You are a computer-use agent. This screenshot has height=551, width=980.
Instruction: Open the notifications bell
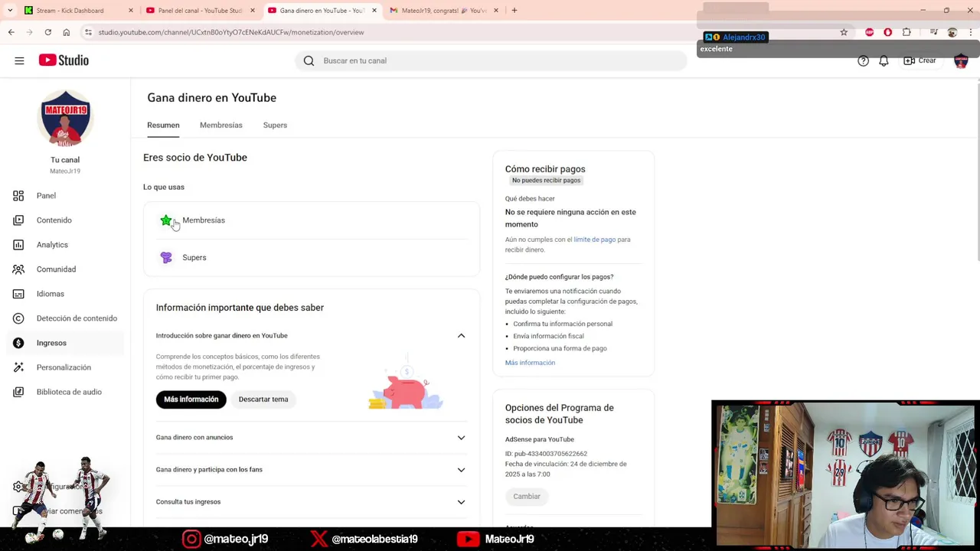click(x=884, y=60)
